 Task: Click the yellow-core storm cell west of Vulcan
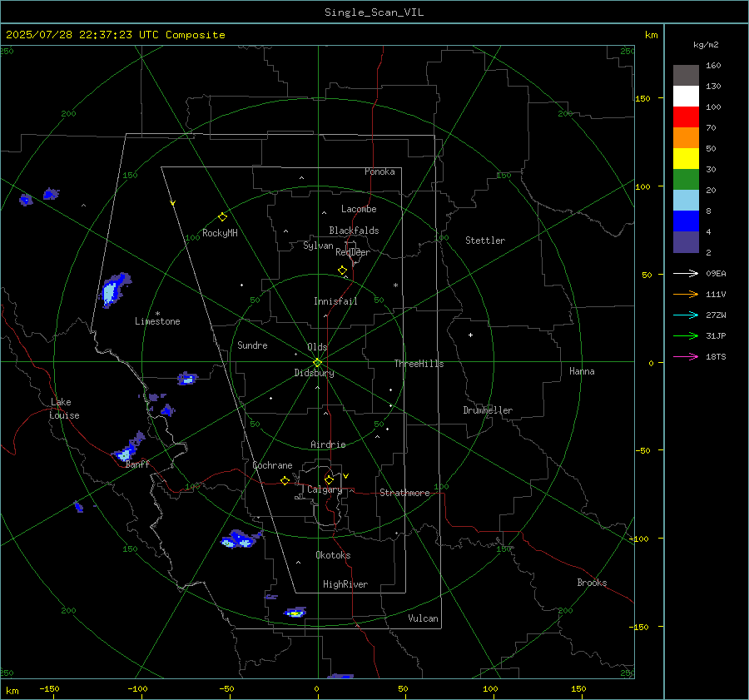point(295,612)
